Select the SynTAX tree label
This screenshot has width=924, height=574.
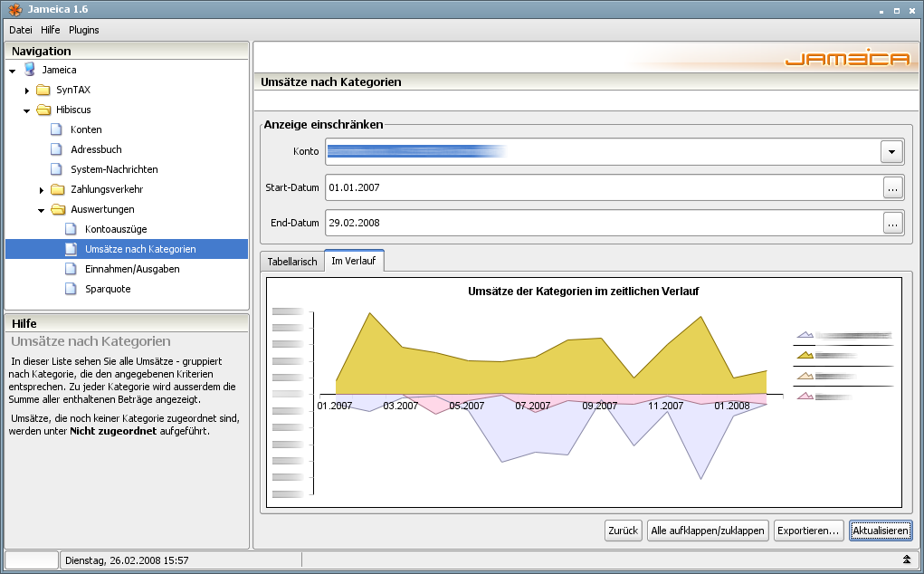point(73,90)
